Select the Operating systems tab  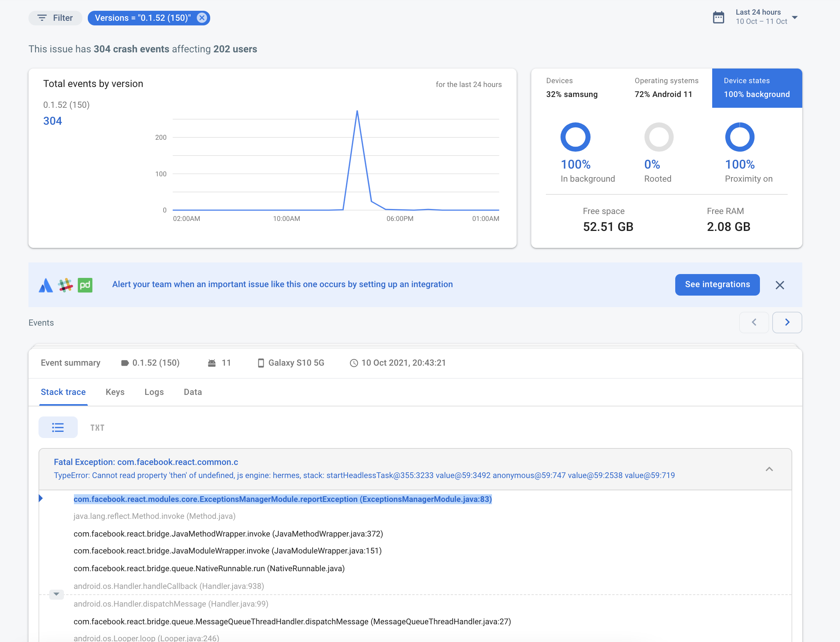tap(666, 88)
